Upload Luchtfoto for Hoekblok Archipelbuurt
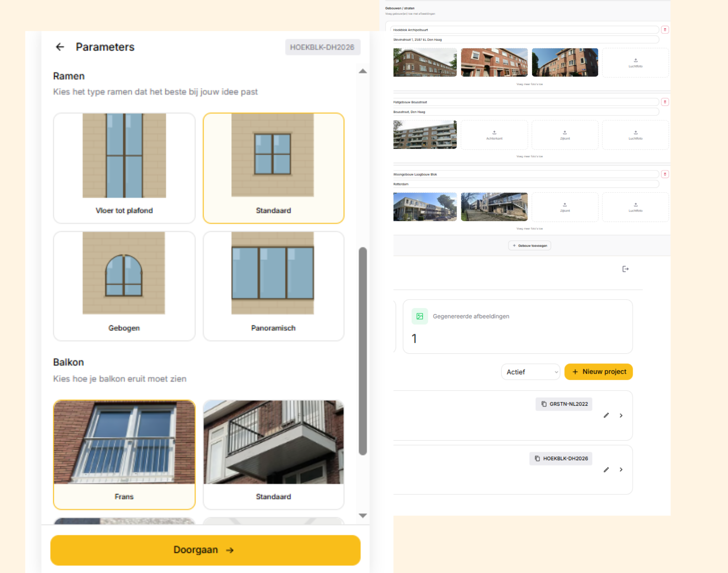The width and height of the screenshot is (728, 573). click(x=635, y=63)
